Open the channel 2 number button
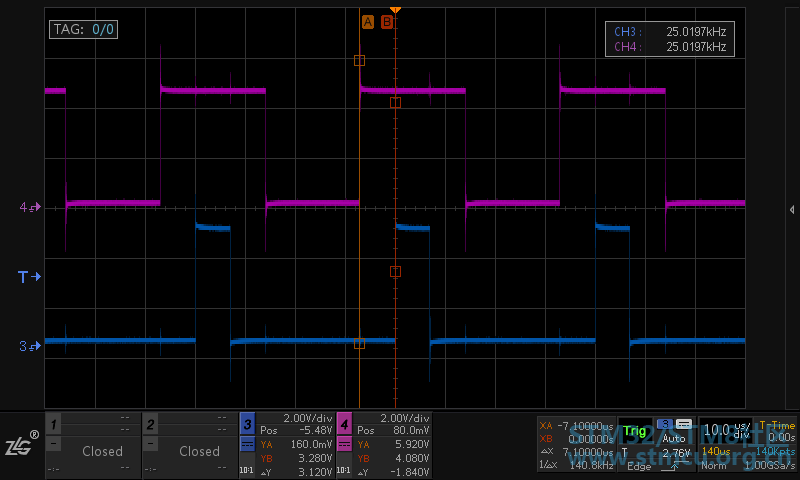This screenshot has height=480, width=800. tap(151, 424)
